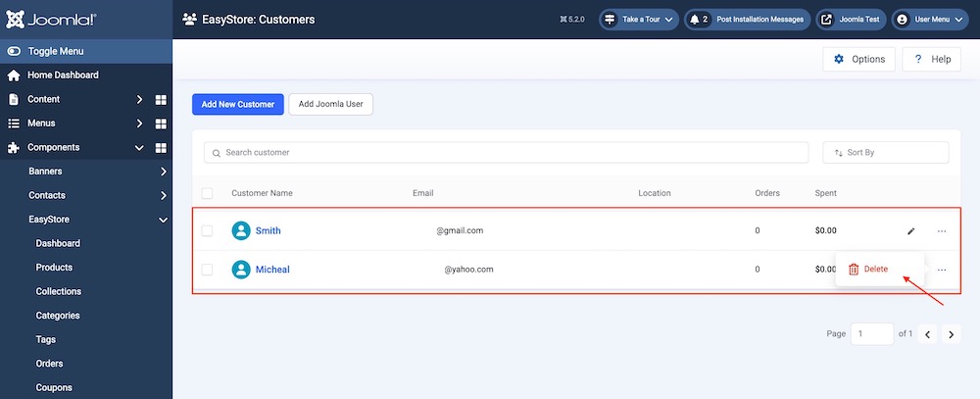The width and height of the screenshot is (980, 399).
Task: Focus the Search customer field
Action: point(506,153)
